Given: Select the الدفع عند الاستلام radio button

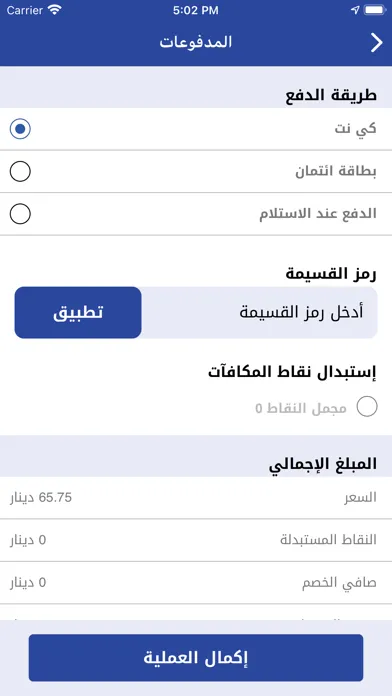Looking at the screenshot, I should click(20, 214).
